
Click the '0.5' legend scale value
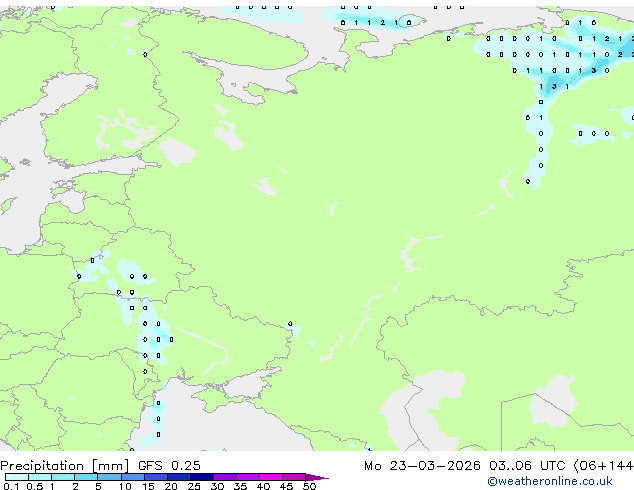point(35,486)
